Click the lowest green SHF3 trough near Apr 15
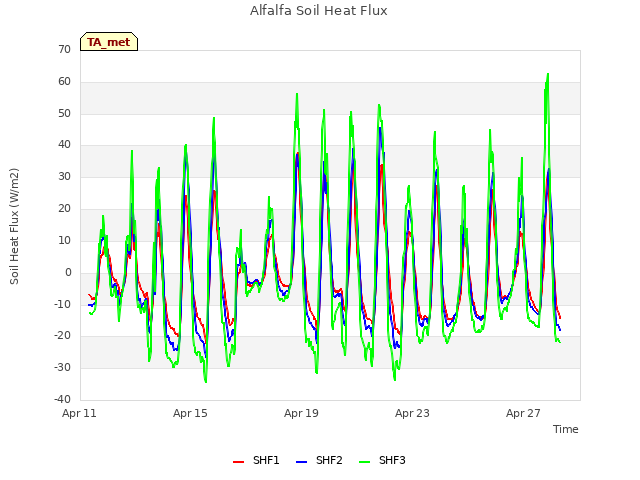 (x=206, y=382)
